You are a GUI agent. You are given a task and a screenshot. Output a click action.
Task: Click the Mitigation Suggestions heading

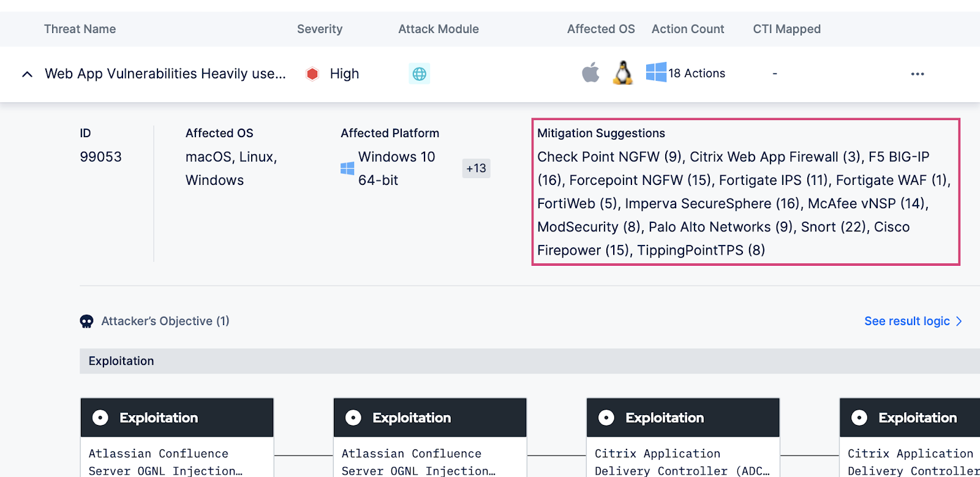(x=601, y=133)
